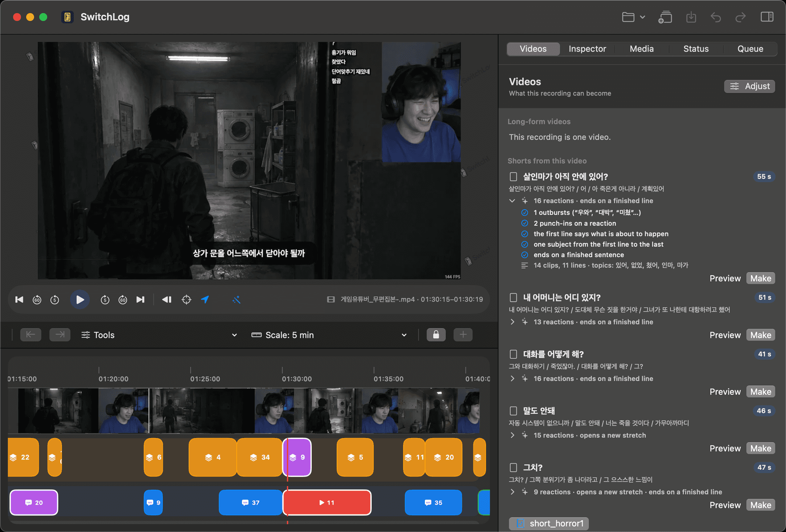Open the 'Scale: 5 min' dropdown

pos(329,335)
